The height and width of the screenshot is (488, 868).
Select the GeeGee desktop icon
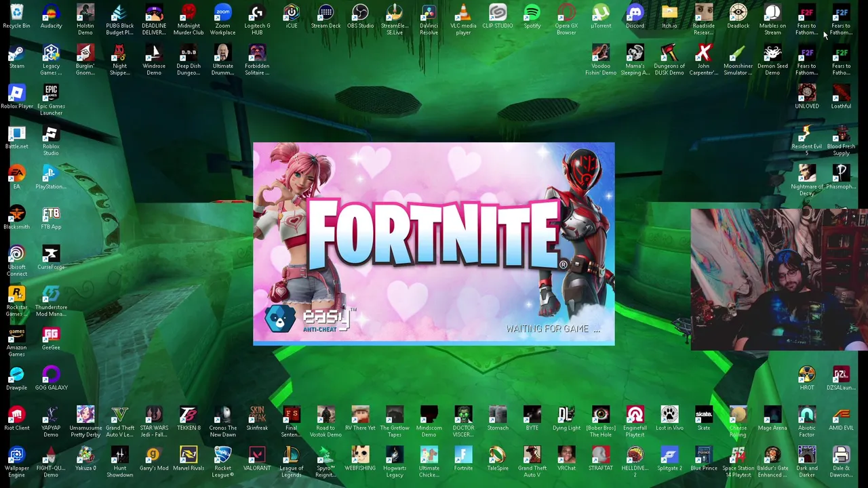51,339
